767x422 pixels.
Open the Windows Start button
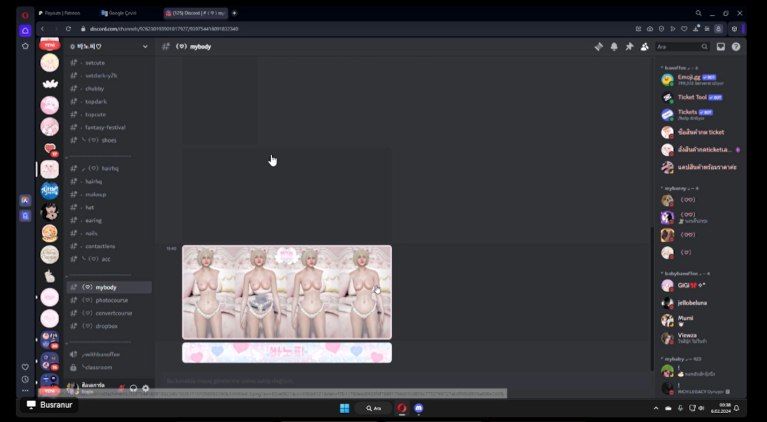click(344, 408)
